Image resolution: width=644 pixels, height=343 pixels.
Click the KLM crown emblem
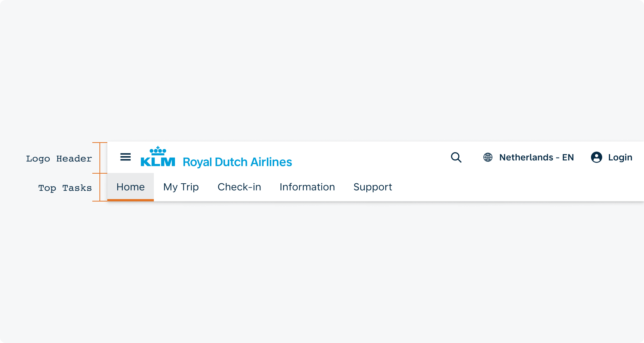pyautogui.click(x=158, y=150)
